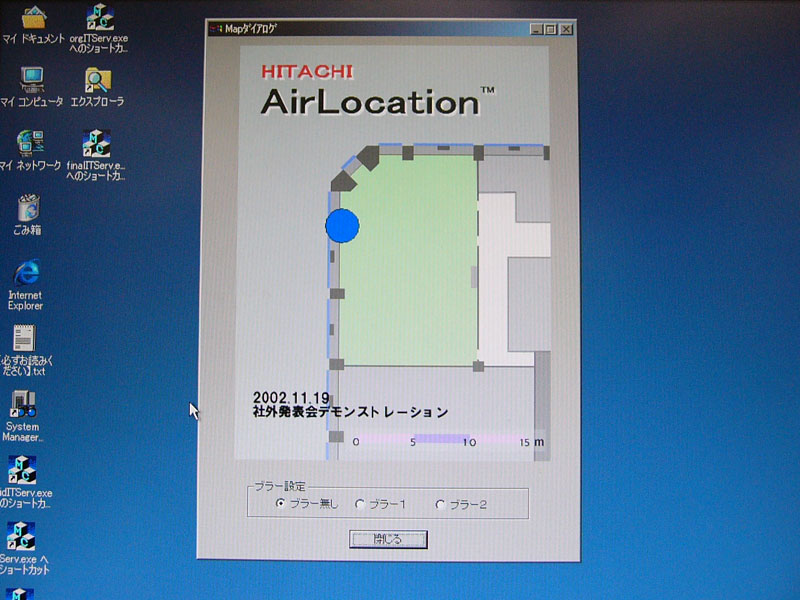Click the 社外発表会デモンストレーション caption

[351, 412]
